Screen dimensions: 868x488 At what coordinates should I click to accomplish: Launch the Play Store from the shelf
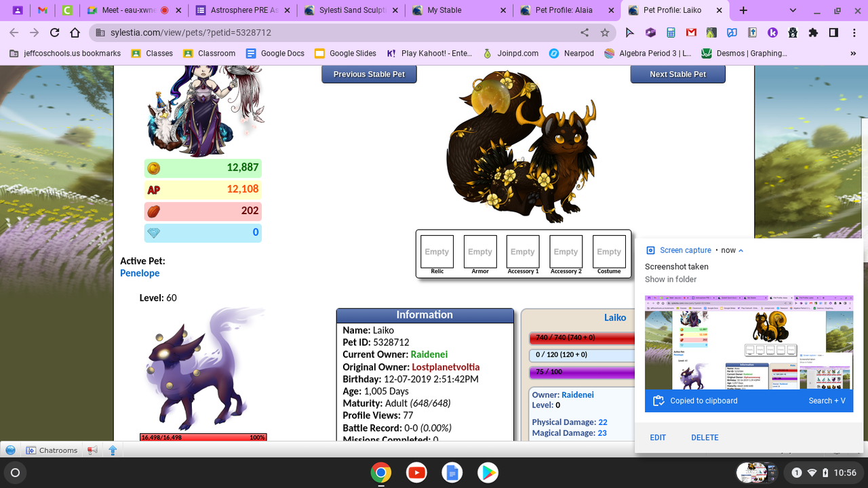487,472
